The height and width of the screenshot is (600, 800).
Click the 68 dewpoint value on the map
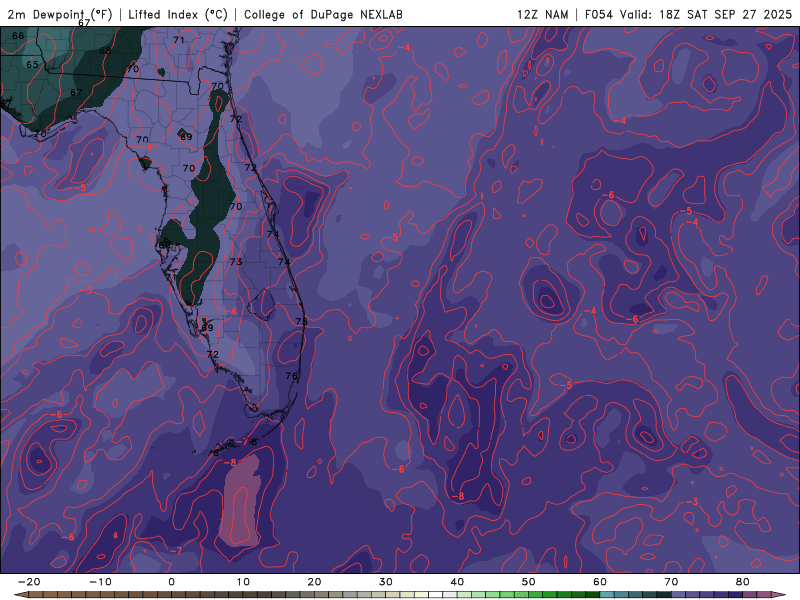[105, 51]
